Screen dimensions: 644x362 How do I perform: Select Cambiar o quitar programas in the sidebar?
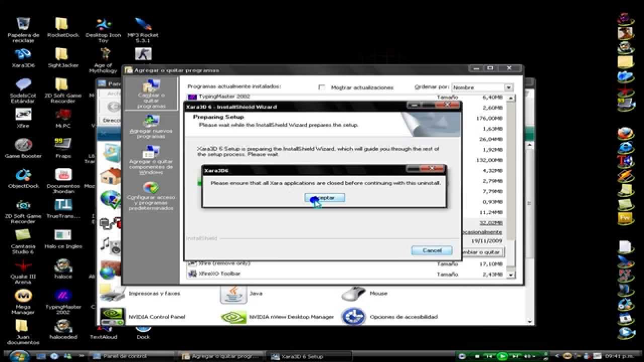point(151,94)
